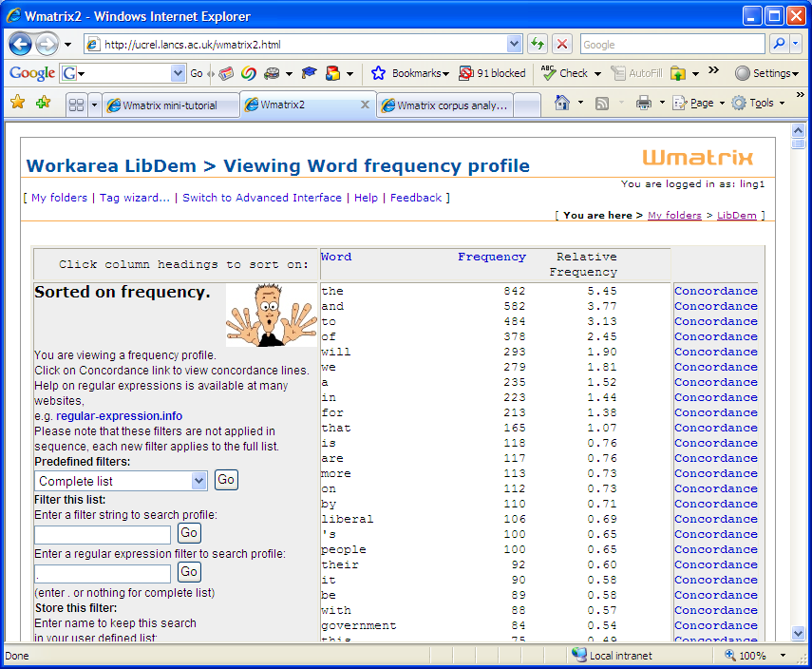The width and height of the screenshot is (812, 669).
Task: Click the Home page icon
Action: point(562,103)
